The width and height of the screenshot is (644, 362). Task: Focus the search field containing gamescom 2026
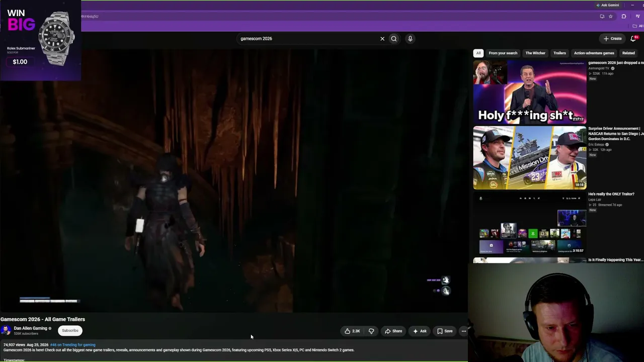[307, 39]
